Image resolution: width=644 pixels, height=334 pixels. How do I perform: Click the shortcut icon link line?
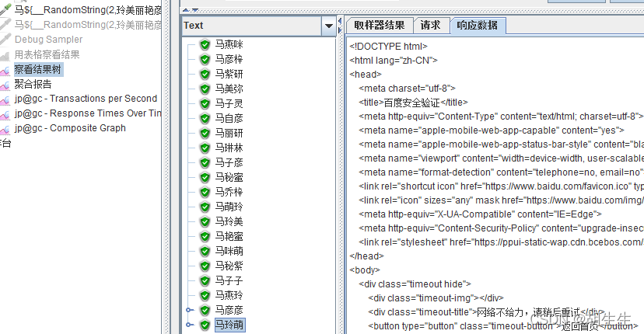(x=501, y=186)
